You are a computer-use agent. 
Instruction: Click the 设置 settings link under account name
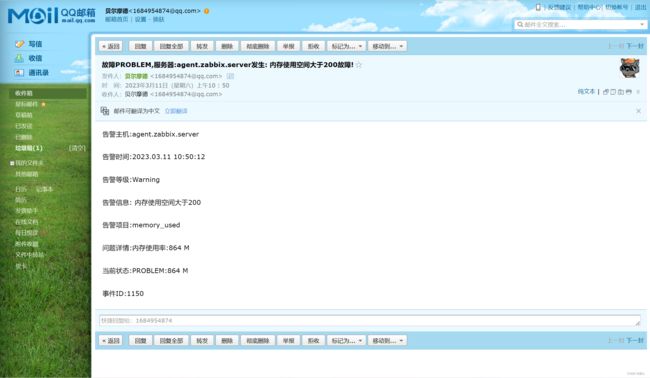click(141, 19)
